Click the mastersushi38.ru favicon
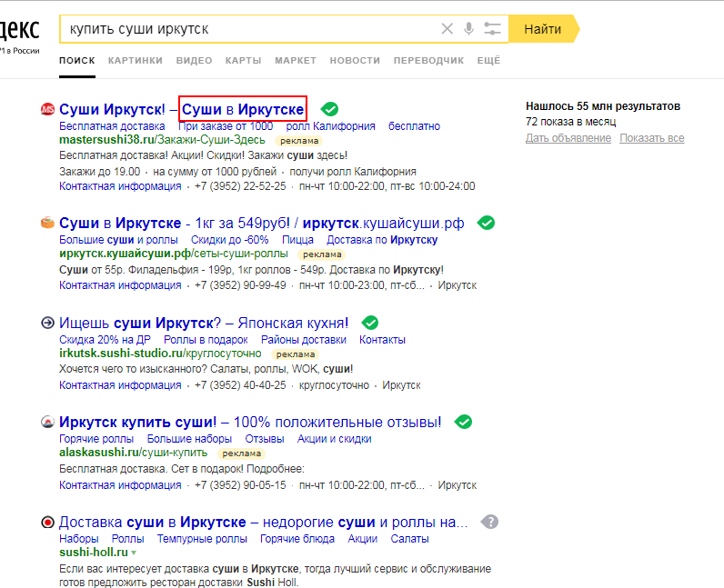This screenshot has height=588, width=724. (47, 109)
